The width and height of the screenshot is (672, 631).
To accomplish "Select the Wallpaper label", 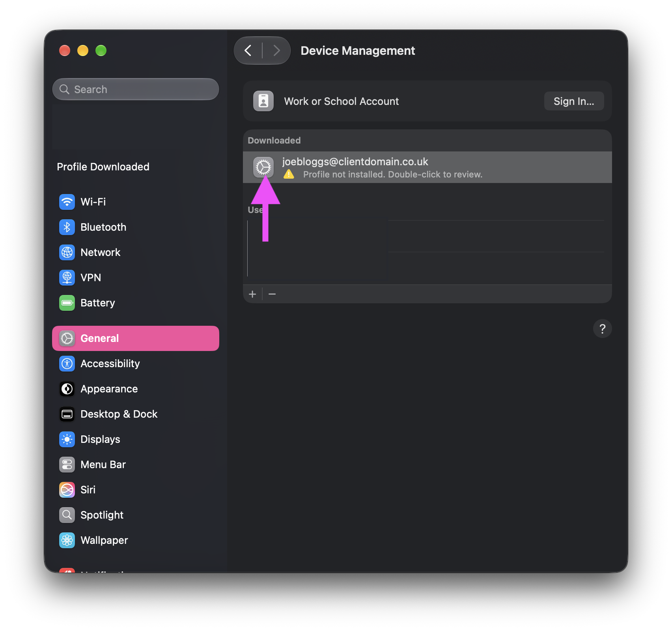I will point(104,540).
